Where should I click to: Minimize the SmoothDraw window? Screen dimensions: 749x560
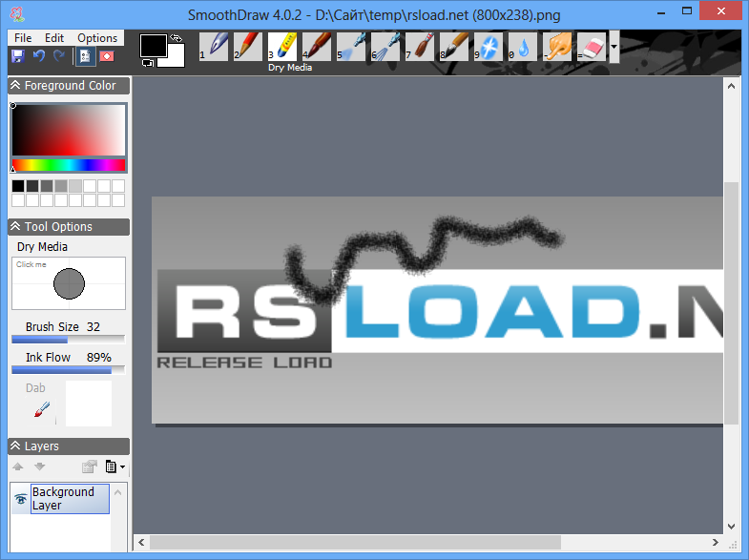[x=661, y=12]
